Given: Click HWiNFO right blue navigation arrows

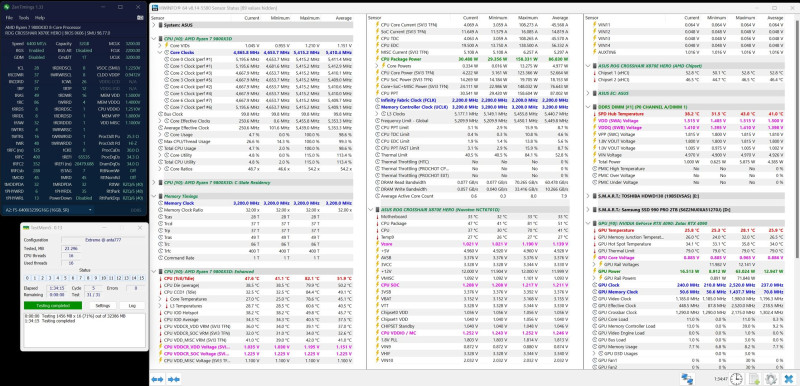Looking at the screenshot, I should click(x=174, y=379).
